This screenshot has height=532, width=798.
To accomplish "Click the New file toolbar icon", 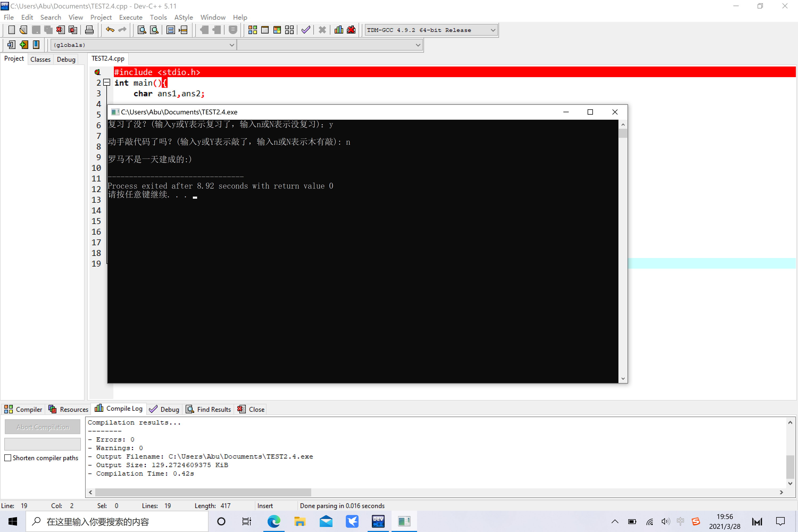I will click(11, 30).
